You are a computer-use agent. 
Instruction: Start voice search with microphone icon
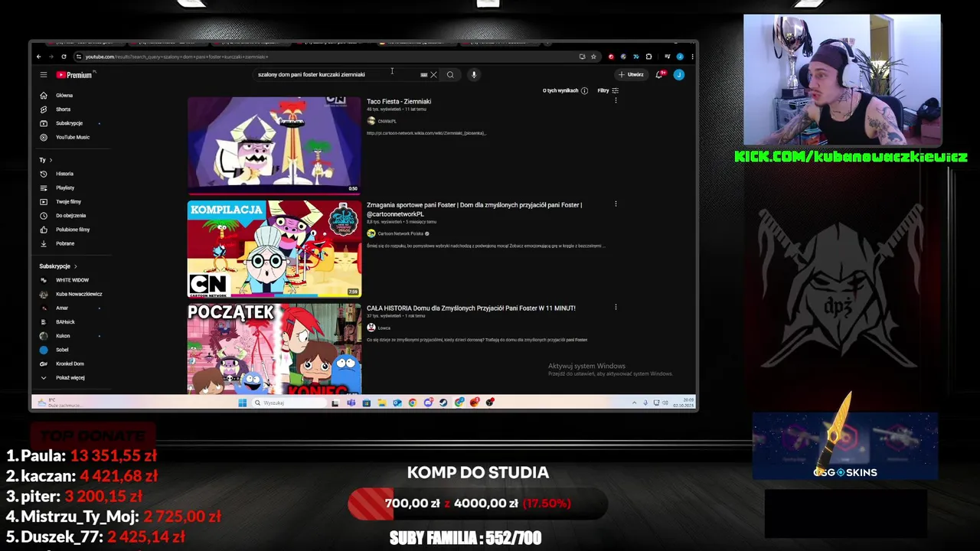474,75
